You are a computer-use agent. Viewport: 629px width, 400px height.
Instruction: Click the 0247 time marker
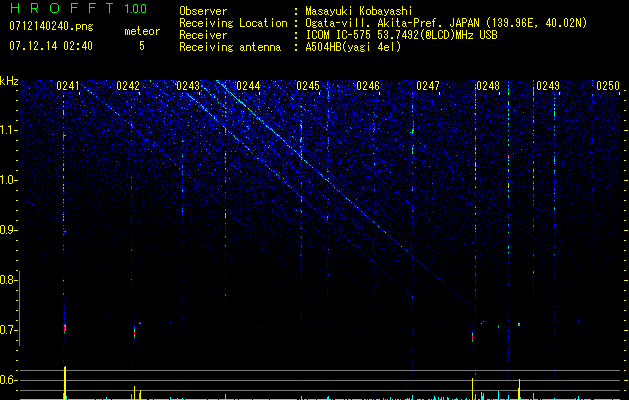click(428, 85)
